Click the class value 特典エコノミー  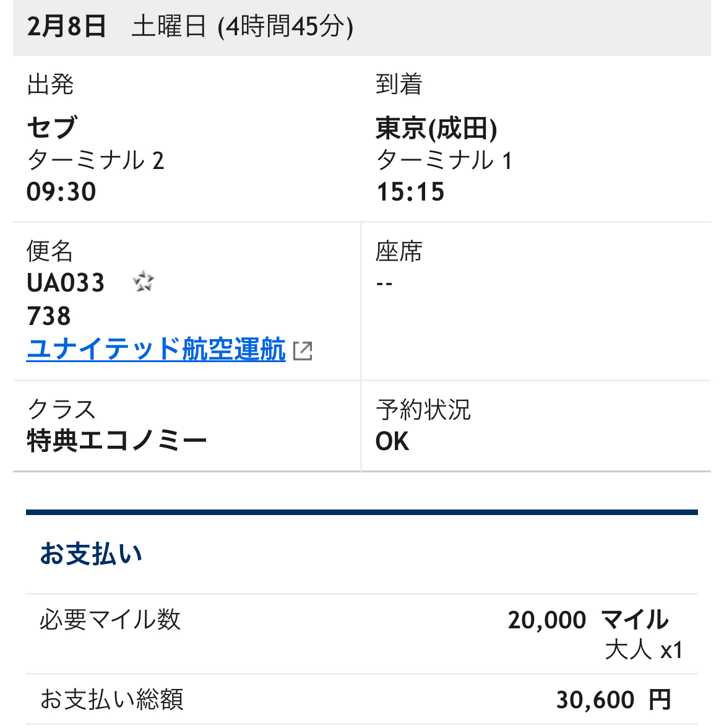[116, 441]
